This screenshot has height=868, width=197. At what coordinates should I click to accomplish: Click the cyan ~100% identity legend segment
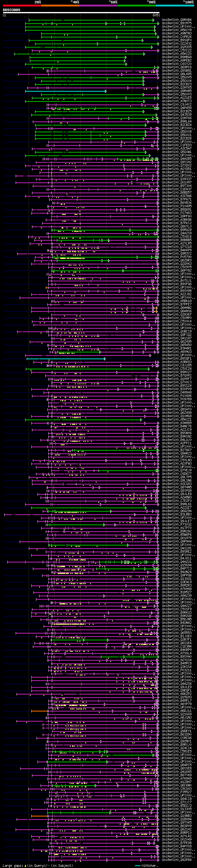click(x=175, y=6)
